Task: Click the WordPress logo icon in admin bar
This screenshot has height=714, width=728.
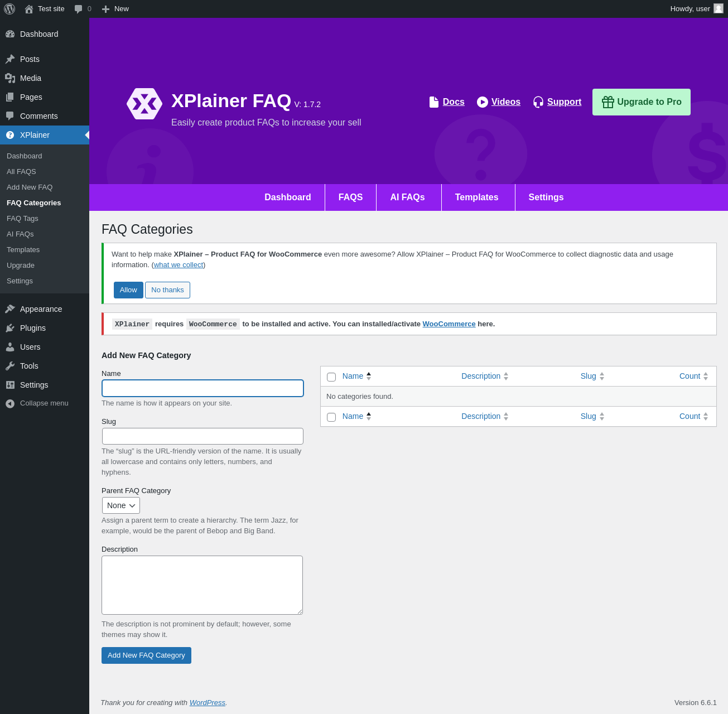Action: [9, 9]
